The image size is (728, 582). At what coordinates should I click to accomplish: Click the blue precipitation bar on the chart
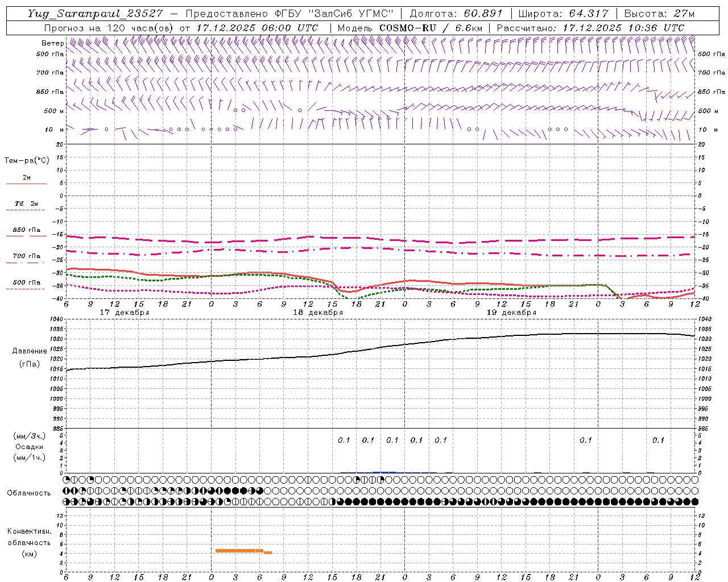point(384,472)
